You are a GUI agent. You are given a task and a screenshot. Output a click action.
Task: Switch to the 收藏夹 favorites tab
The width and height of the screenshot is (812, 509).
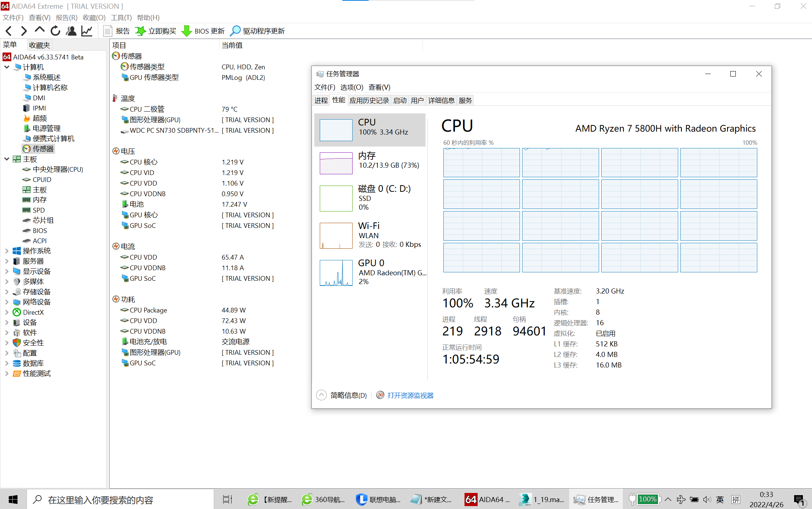click(39, 45)
